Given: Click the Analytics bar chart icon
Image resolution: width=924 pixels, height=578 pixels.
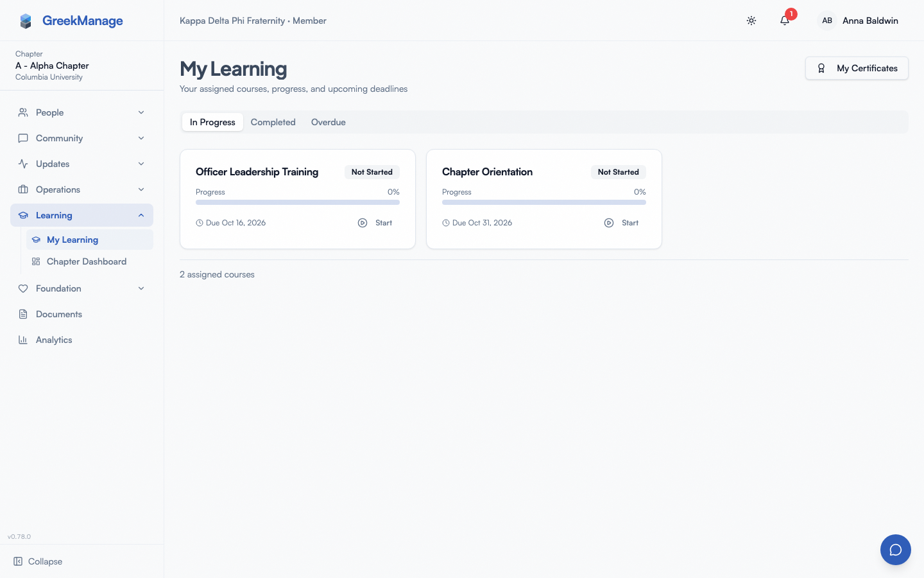Looking at the screenshot, I should [23, 340].
